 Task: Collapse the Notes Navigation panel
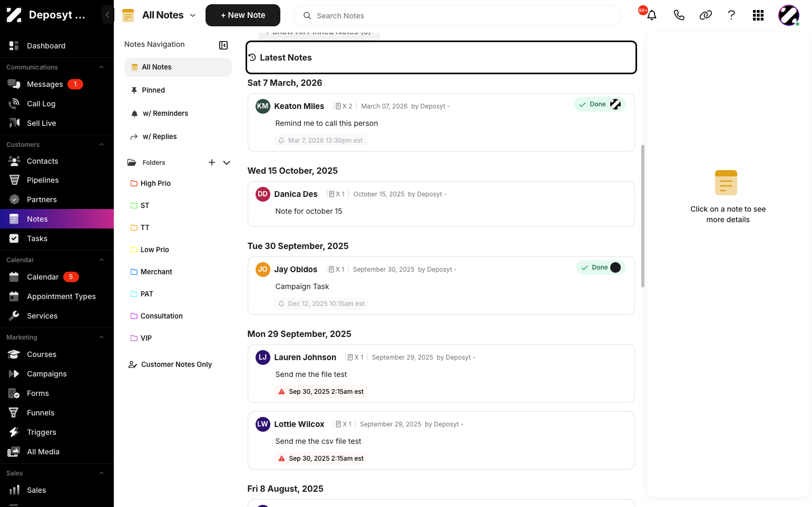point(223,45)
